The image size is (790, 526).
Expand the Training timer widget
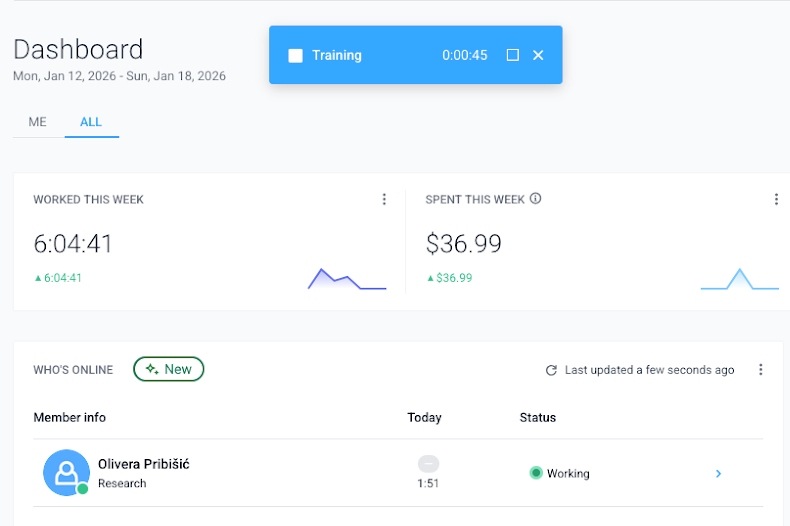(x=513, y=55)
